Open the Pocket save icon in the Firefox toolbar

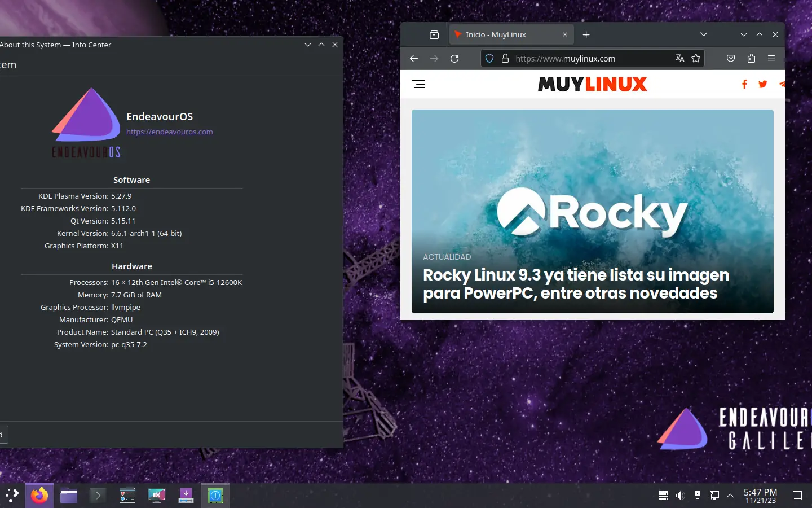click(731, 58)
